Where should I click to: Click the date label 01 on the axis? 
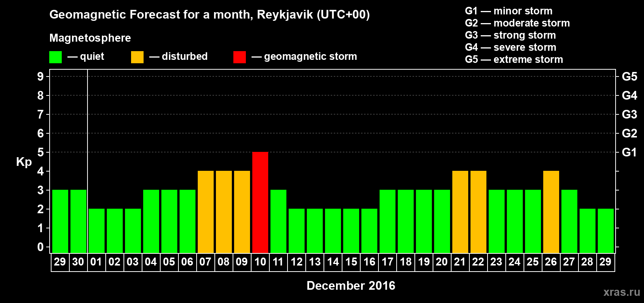point(96,262)
